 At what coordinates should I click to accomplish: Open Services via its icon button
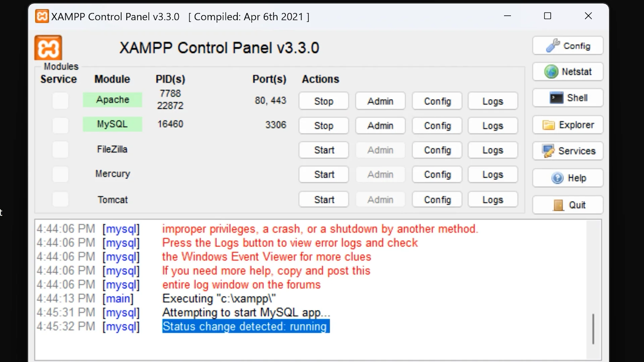[x=568, y=151]
